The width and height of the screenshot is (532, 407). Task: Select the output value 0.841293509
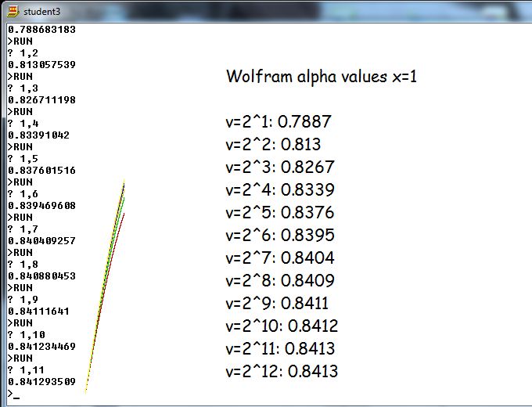(x=41, y=381)
